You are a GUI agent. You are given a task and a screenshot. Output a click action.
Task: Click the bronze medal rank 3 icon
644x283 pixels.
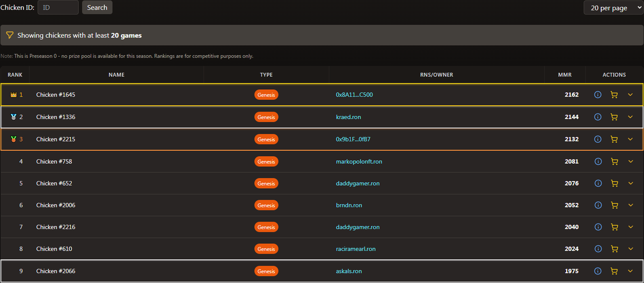pos(13,139)
